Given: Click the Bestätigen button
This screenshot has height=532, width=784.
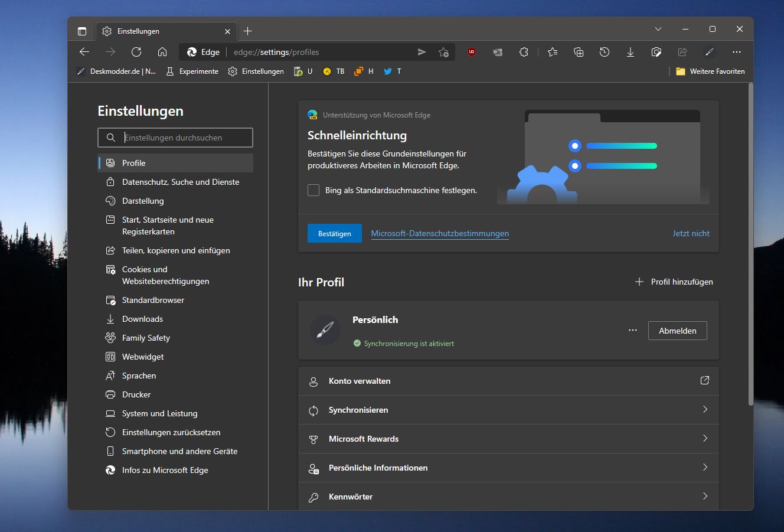Looking at the screenshot, I should (335, 233).
